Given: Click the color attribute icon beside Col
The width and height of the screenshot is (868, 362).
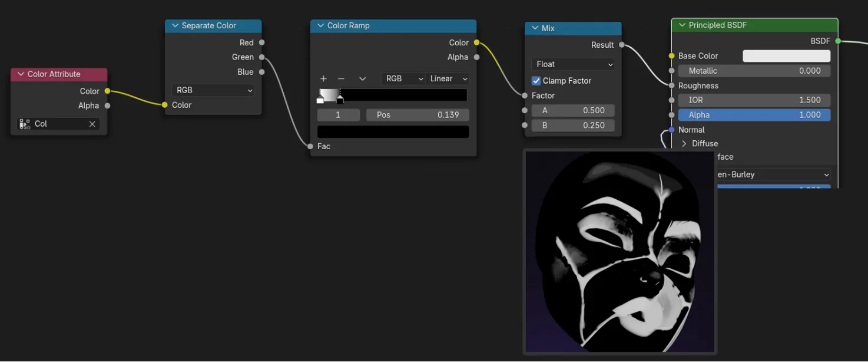Looking at the screenshot, I should (25, 124).
